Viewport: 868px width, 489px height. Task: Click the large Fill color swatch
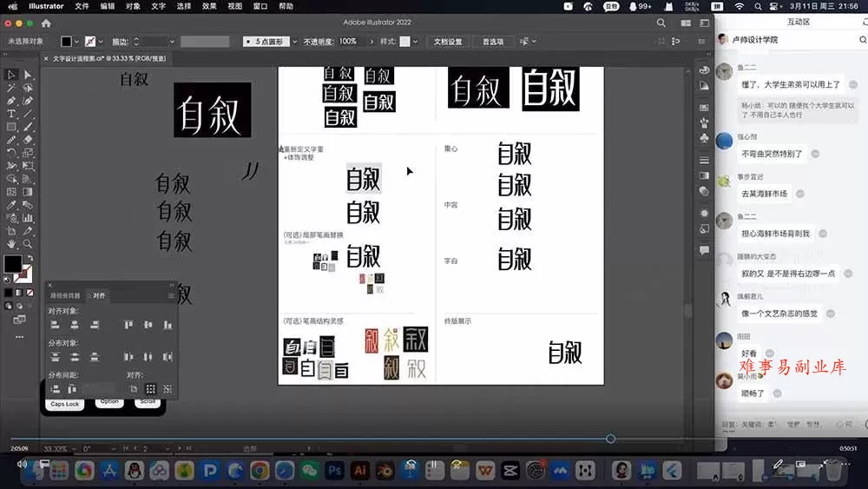13,264
